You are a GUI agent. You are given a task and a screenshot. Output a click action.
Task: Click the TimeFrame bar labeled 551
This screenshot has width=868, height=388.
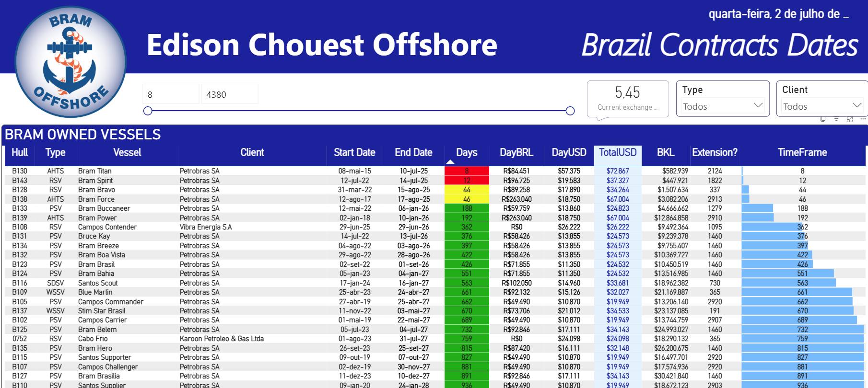pos(788,274)
